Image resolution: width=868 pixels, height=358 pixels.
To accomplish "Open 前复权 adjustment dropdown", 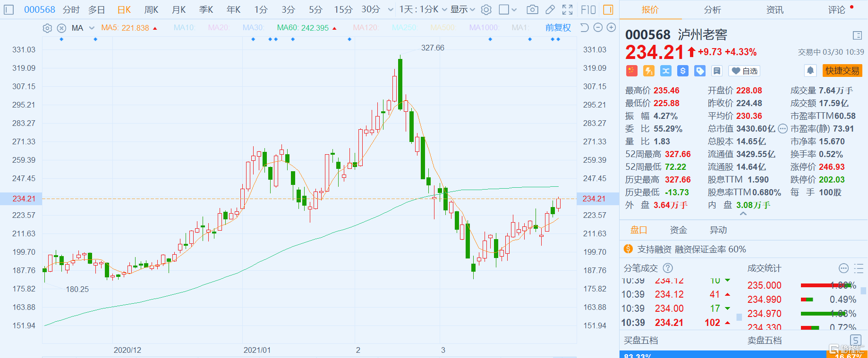I will pos(558,28).
